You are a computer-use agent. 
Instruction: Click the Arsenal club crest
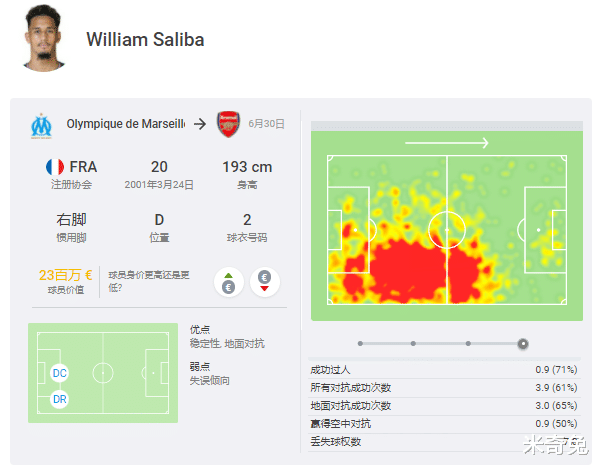click(x=228, y=124)
